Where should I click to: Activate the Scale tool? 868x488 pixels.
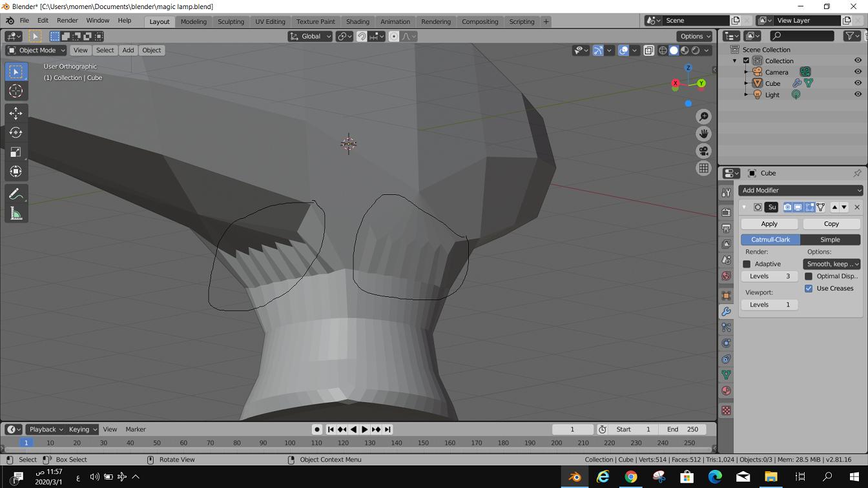point(16,152)
